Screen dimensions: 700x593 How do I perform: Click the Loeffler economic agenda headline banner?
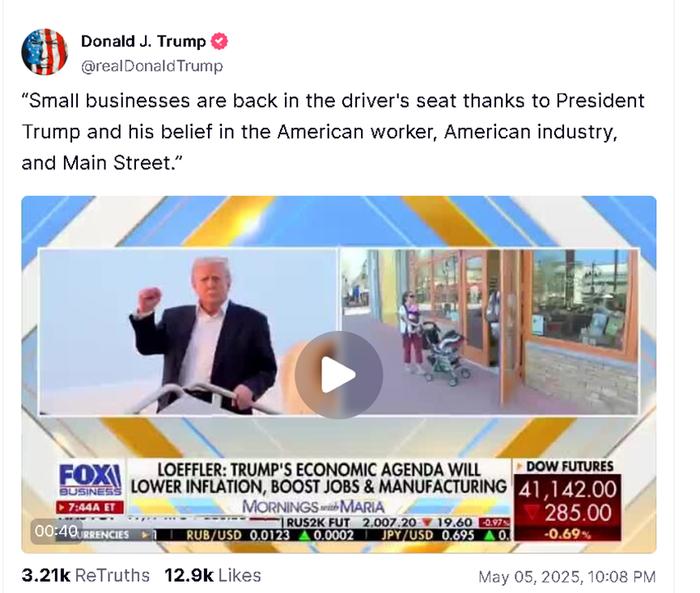tap(319, 478)
